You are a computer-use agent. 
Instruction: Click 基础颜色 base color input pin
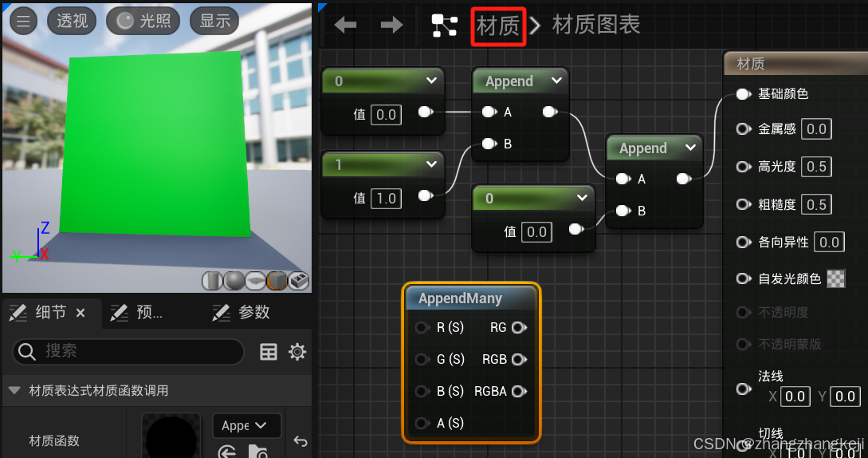click(x=744, y=93)
